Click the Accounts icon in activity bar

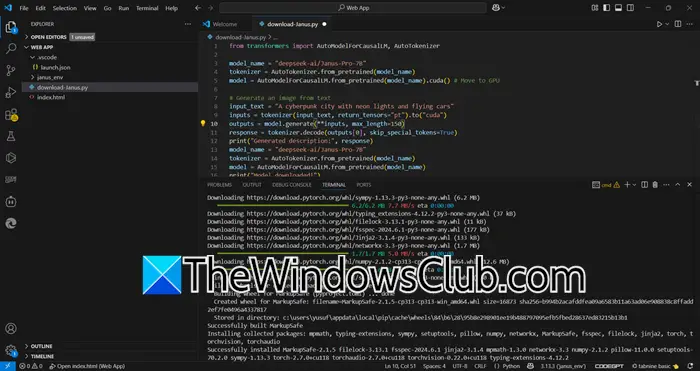[x=11, y=329]
